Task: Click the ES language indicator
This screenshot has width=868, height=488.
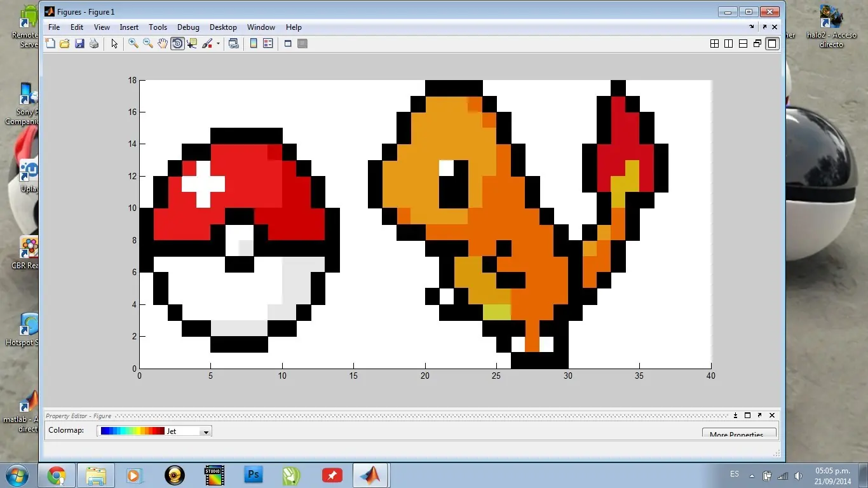Action: pyautogui.click(x=735, y=474)
